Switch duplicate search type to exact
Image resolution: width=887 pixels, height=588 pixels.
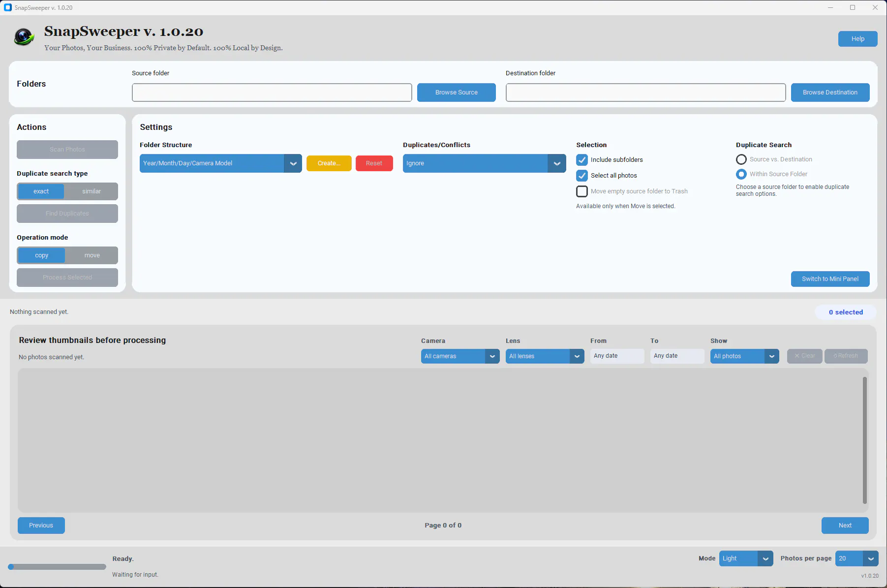pos(41,191)
